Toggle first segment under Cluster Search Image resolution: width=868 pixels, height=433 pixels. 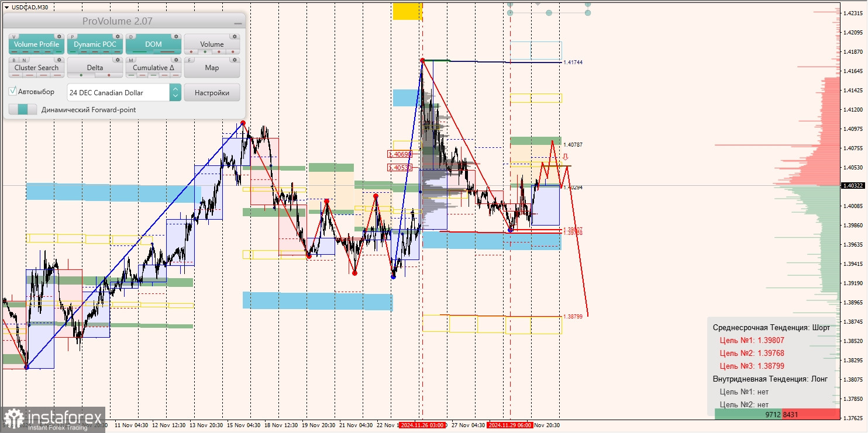click(x=16, y=75)
